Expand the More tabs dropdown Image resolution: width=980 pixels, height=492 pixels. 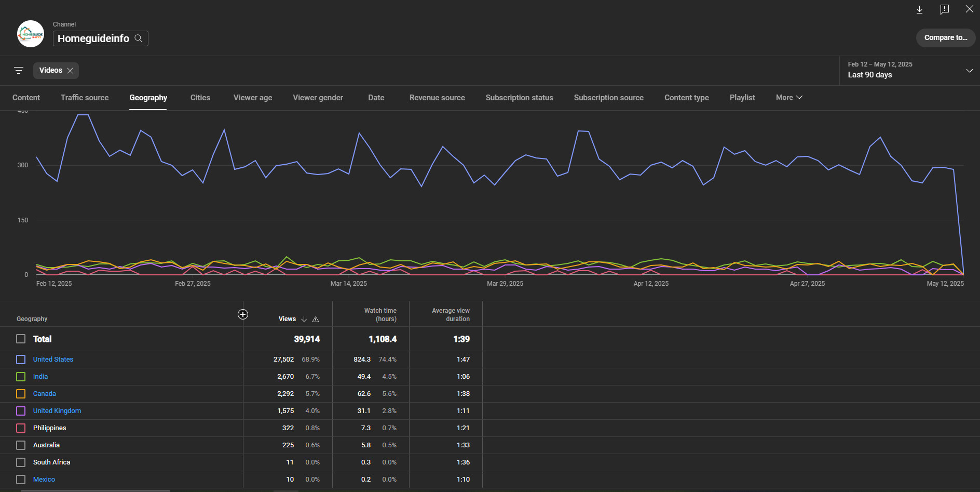point(789,98)
